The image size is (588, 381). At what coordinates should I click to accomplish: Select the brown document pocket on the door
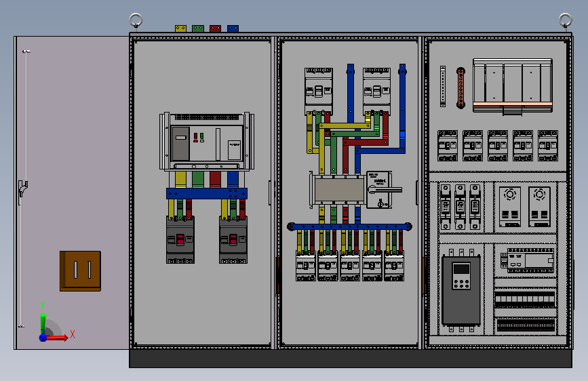pyautogui.click(x=80, y=270)
